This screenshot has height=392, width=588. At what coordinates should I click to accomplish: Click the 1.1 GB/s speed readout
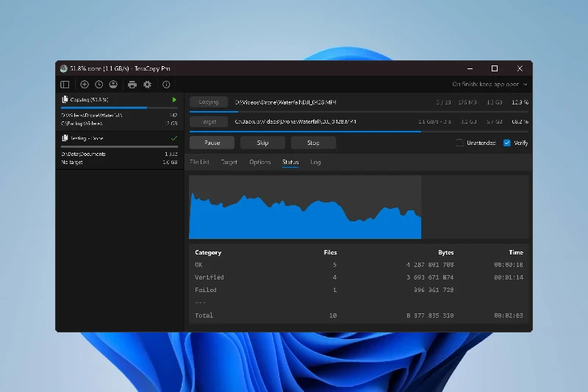434,122
